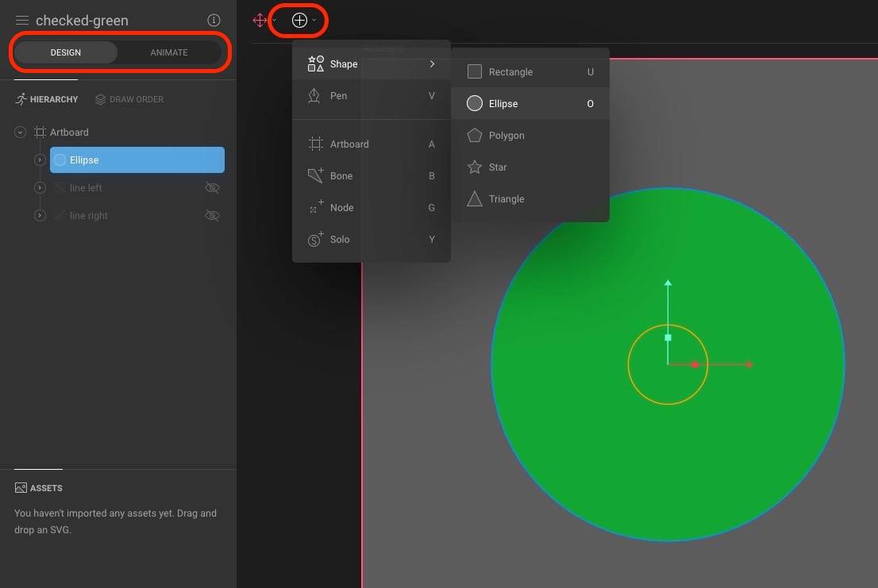
Task: Click the Assets image icon
Action: coord(21,488)
